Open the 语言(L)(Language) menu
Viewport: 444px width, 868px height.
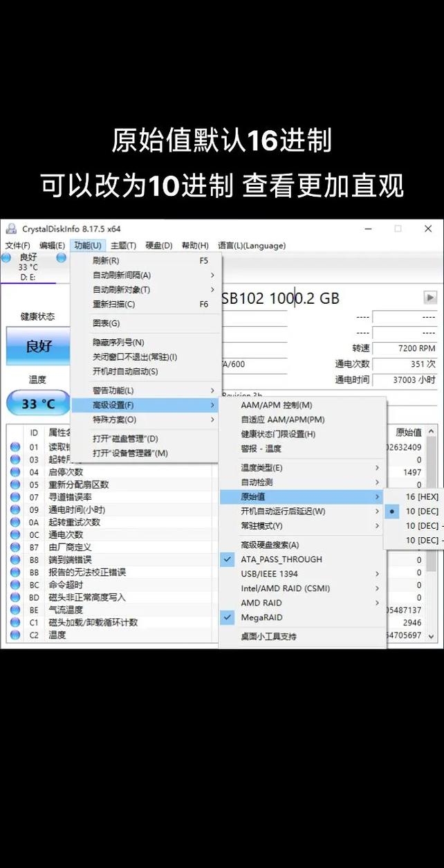click(x=251, y=246)
